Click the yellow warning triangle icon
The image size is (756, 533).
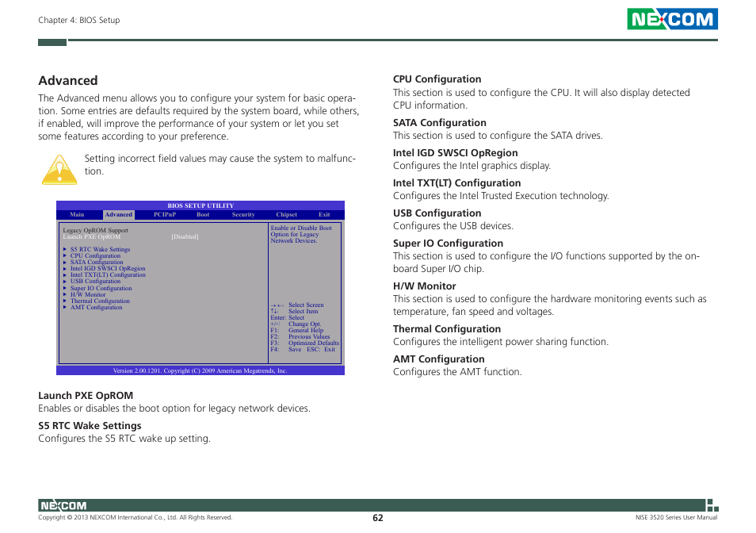click(x=59, y=170)
